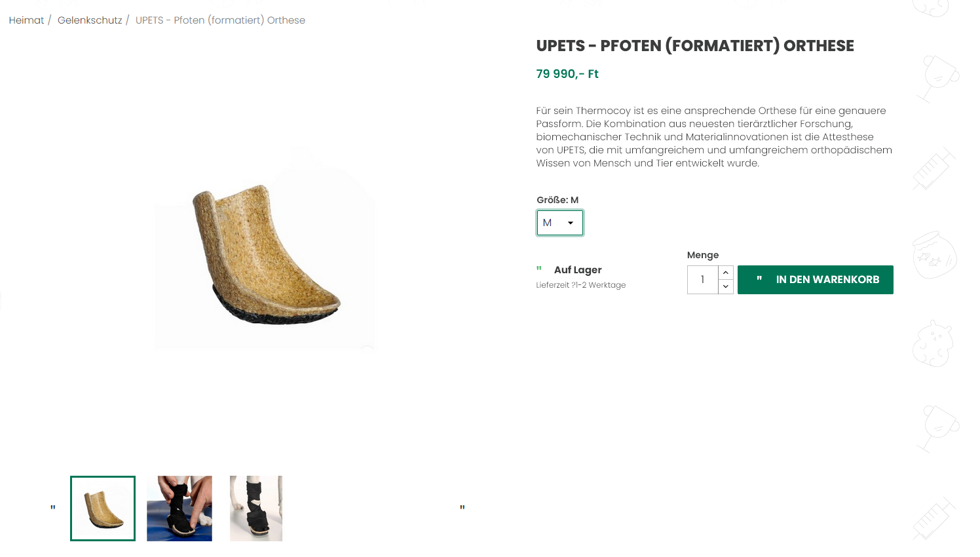Click the 79 990 Ft price

(567, 74)
